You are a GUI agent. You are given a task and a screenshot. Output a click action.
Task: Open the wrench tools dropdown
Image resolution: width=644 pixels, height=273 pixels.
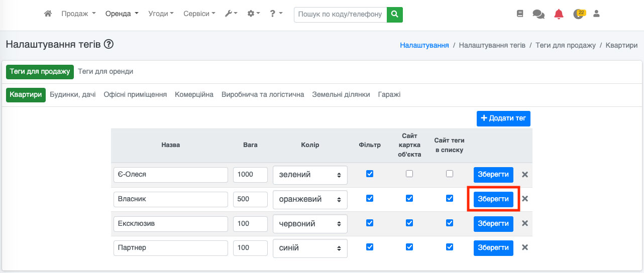click(x=231, y=14)
